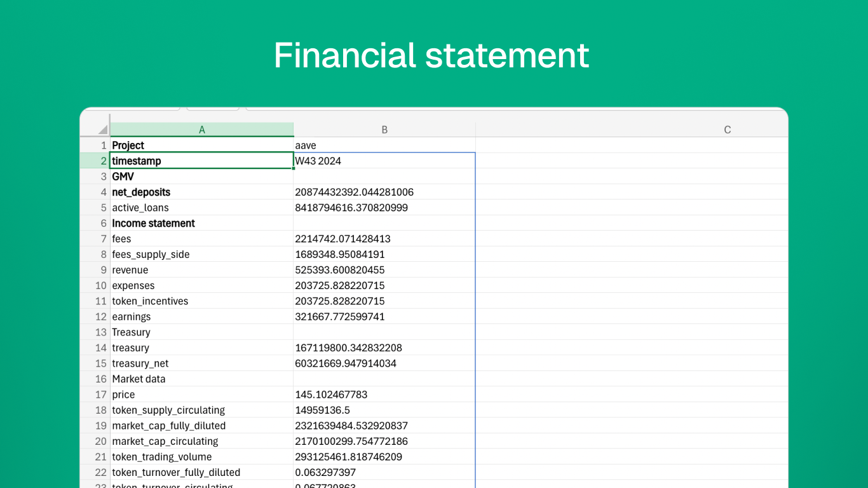Image resolution: width=868 pixels, height=488 pixels.
Task: Click the 'Income statement' cell
Action: coord(202,223)
